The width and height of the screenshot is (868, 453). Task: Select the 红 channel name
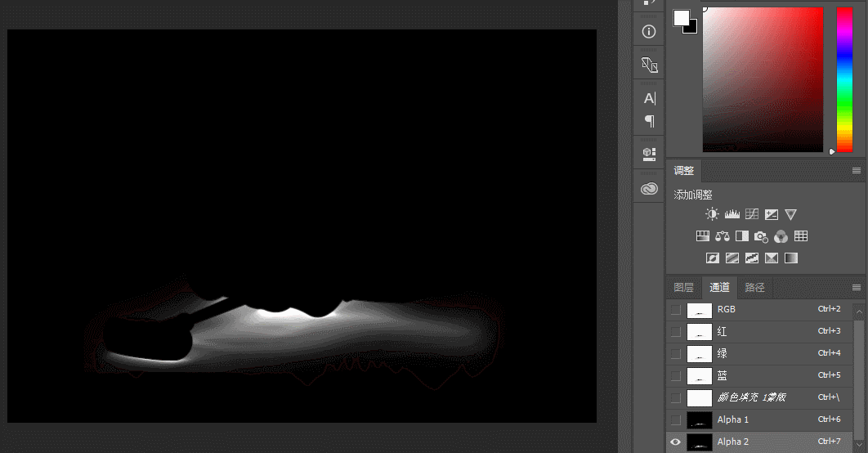click(x=722, y=331)
